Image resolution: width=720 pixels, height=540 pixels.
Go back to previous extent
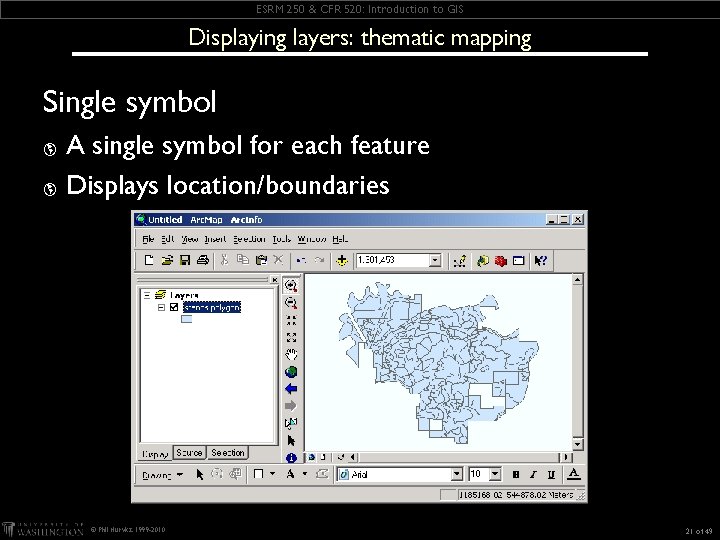(x=291, y=389)
